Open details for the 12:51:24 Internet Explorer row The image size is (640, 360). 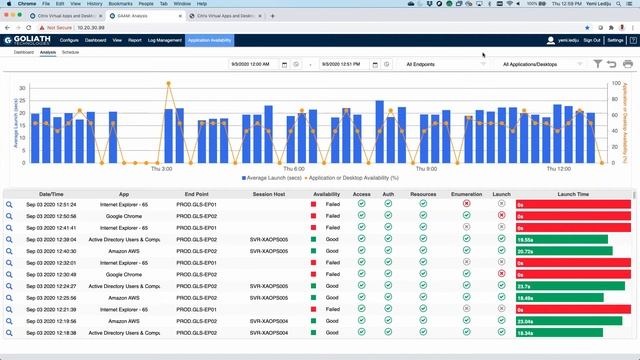(x=9, y=204)
